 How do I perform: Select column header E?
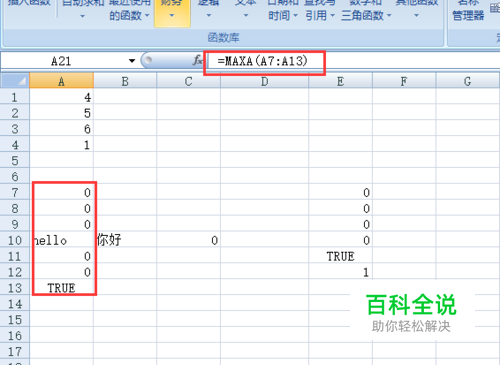pos(340,81)
